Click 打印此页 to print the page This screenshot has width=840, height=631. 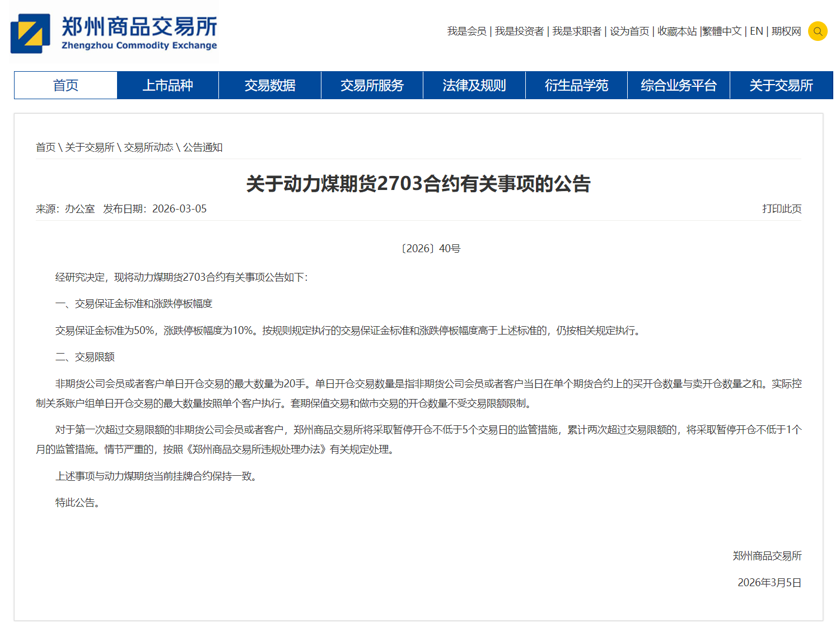coord(781,209)
